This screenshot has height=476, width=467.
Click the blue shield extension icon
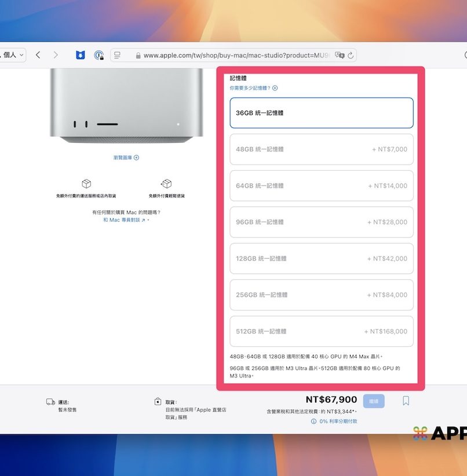pyautogui.click(x=81, y=55)
